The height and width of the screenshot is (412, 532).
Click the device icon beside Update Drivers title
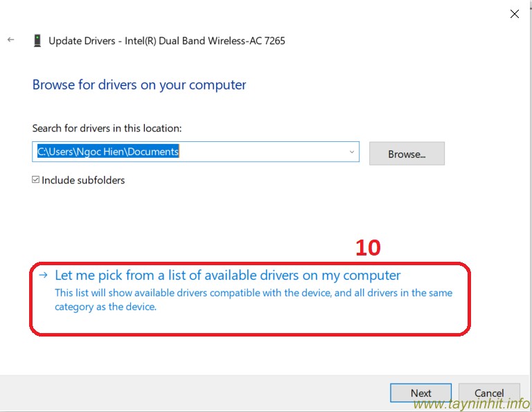click(x=37, y=41)
